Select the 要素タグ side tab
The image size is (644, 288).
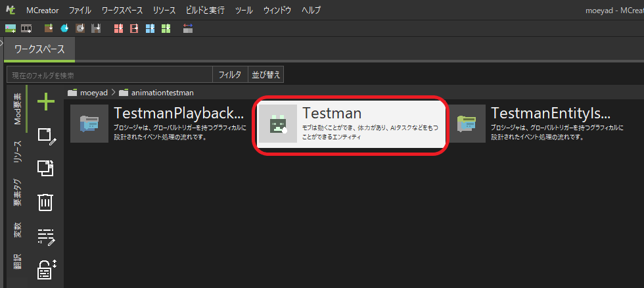(17, 192)
